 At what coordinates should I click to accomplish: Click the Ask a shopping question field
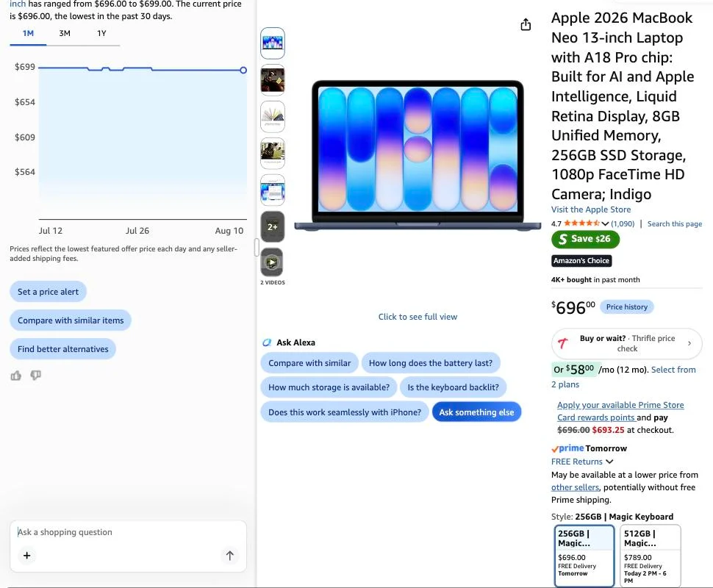coord(127,532)
